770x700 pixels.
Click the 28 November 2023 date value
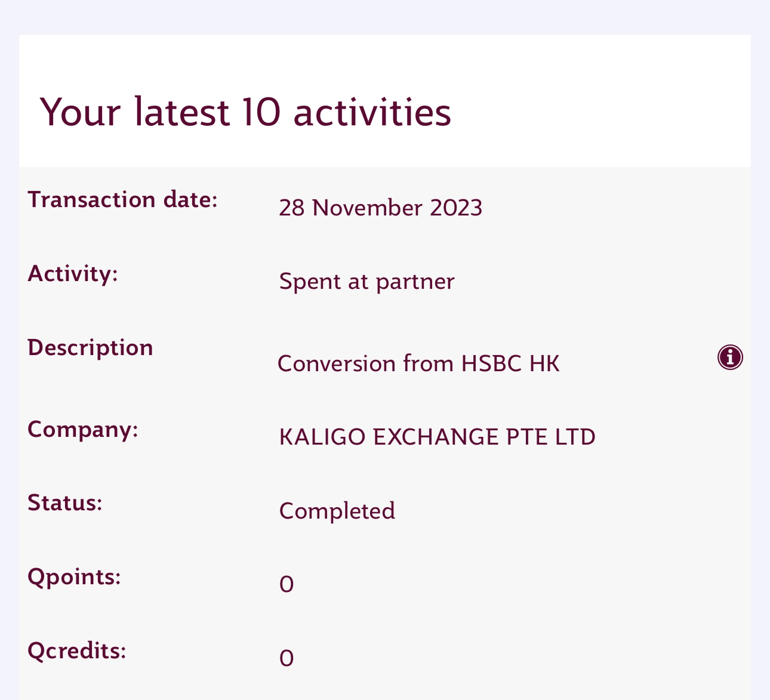point(381,208)
